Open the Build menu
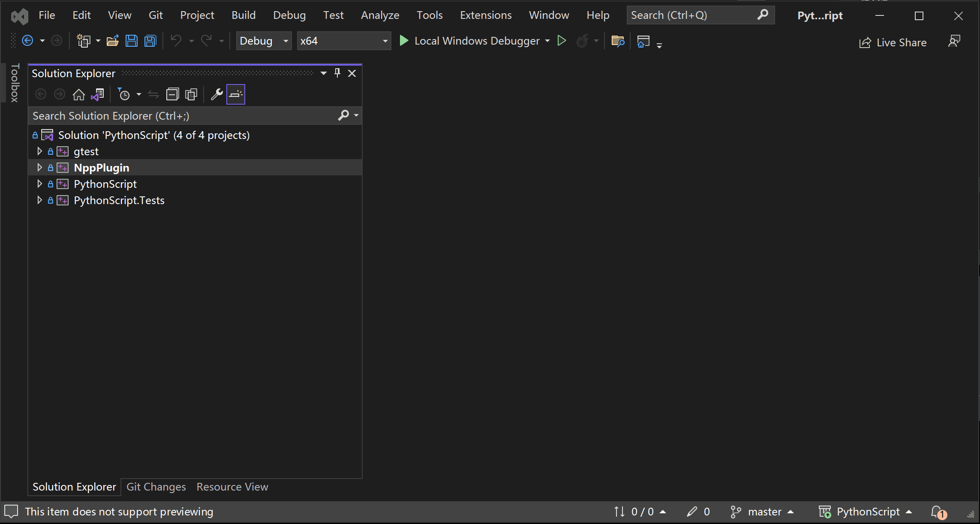 243,15
